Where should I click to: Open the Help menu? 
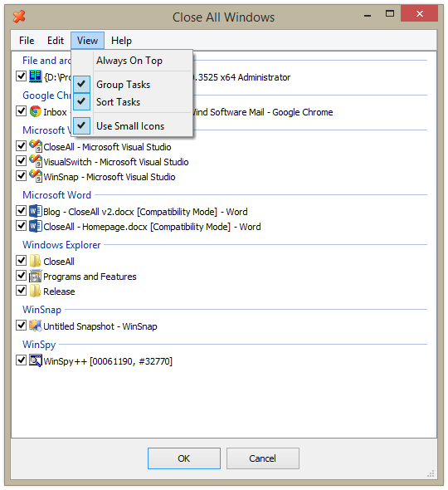(121, 41)
